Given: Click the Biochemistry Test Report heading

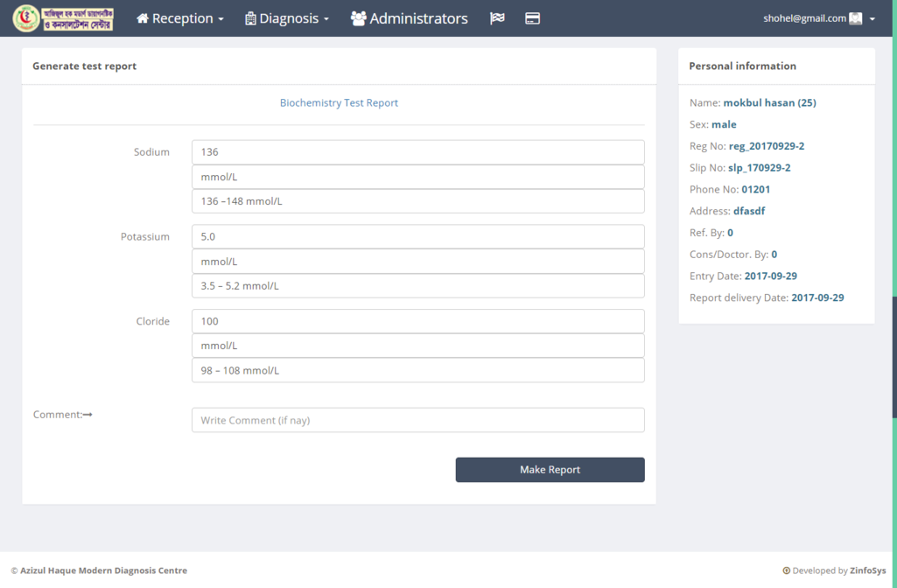Looking at the screenshot, I should pos(339,103).
